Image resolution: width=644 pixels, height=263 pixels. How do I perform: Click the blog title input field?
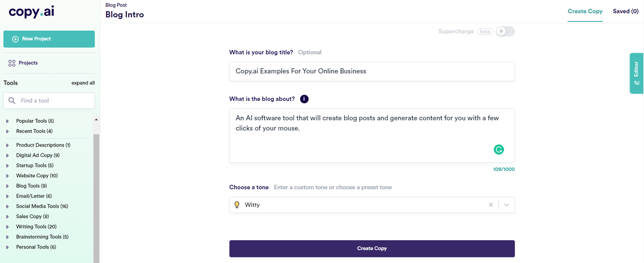click(372, 71)
